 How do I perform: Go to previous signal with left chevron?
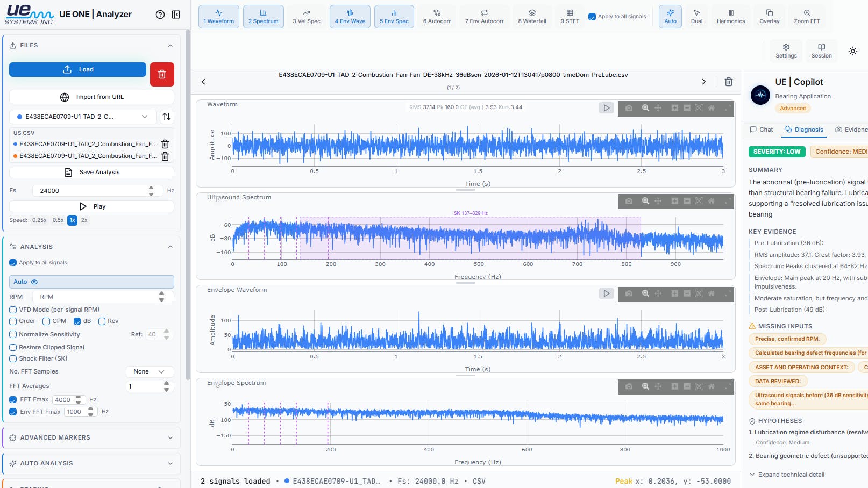203,82
